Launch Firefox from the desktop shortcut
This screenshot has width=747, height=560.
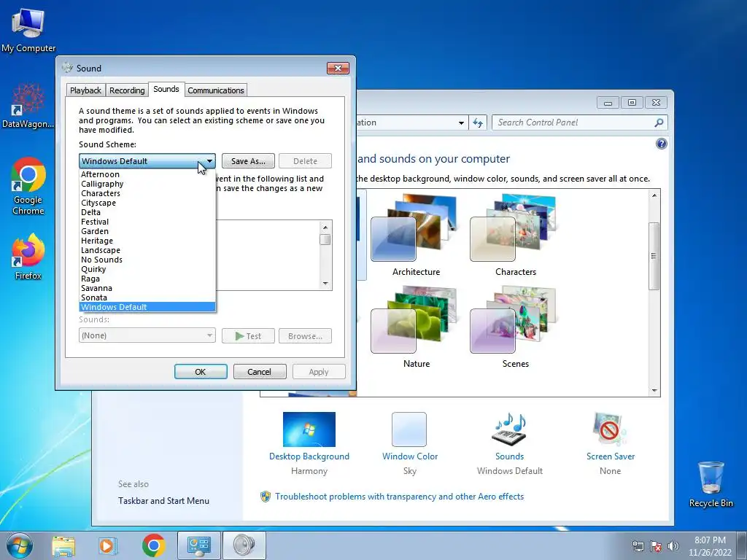(x=28, y=256)
